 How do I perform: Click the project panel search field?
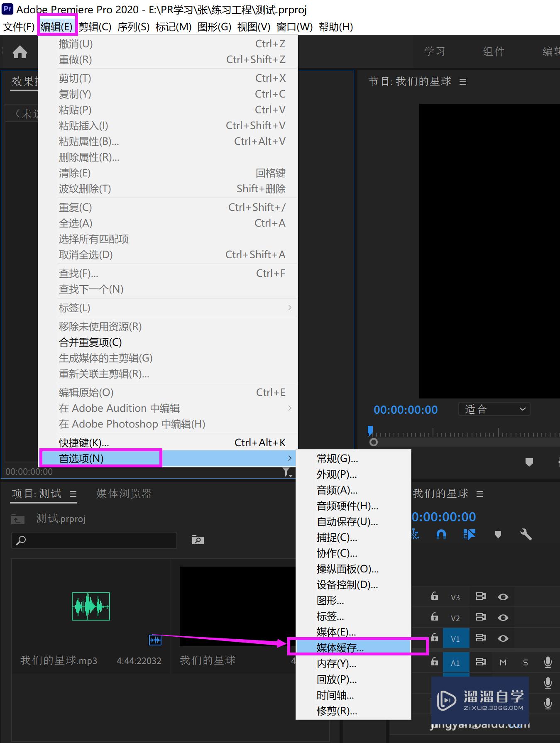pyautogui.click(x=94, y=540)
